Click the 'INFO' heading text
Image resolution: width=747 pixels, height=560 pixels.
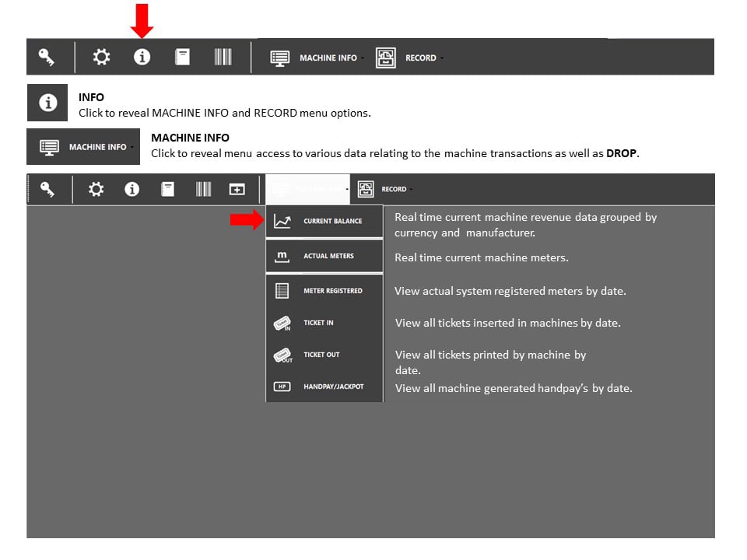click(x=91, y=97)
